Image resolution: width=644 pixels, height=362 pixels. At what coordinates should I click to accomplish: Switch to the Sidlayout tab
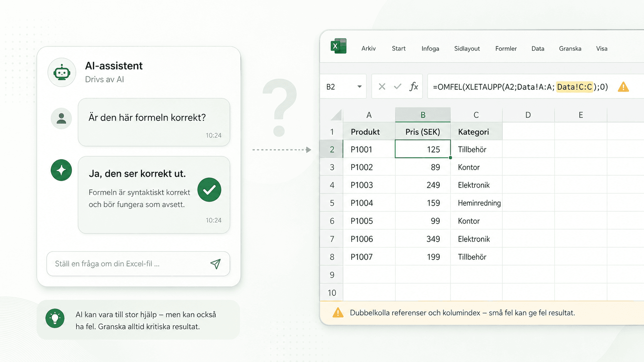[467, 48]
